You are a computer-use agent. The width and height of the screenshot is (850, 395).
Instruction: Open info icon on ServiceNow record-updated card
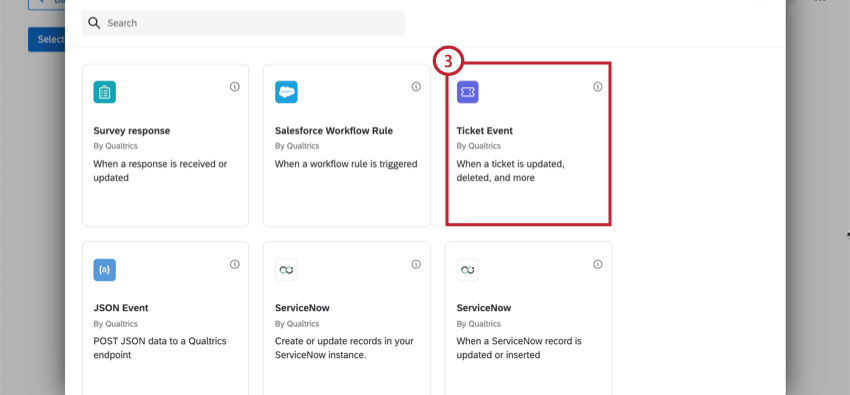pyautogui.click(x=598, y=264)
